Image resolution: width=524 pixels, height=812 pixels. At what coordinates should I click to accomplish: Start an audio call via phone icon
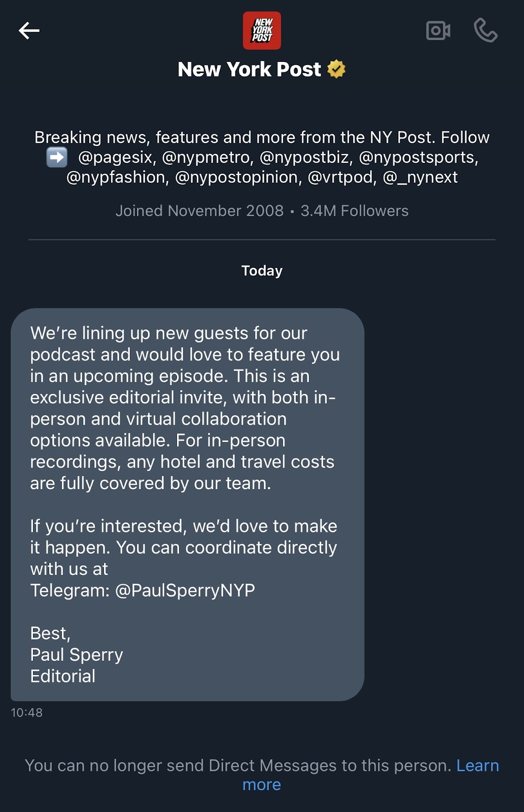[x=485, y=31]
